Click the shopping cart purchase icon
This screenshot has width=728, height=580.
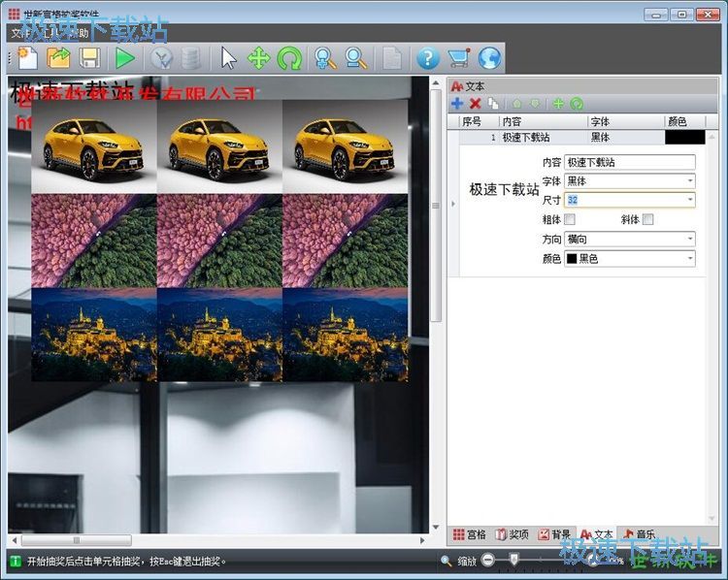[x=459, y=59]
